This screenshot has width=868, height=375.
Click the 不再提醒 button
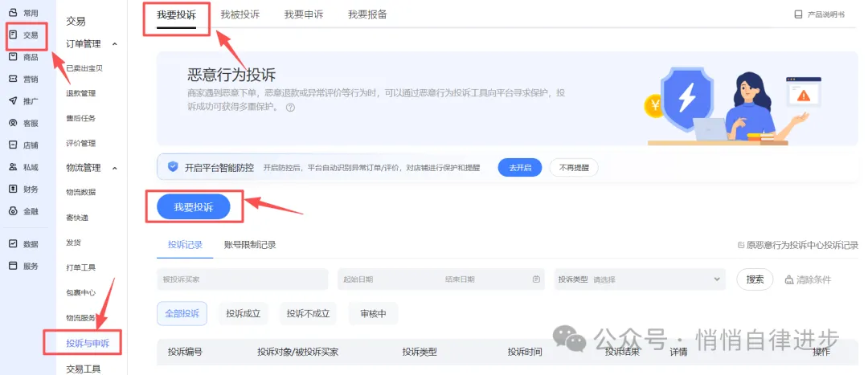pos(574,168)
